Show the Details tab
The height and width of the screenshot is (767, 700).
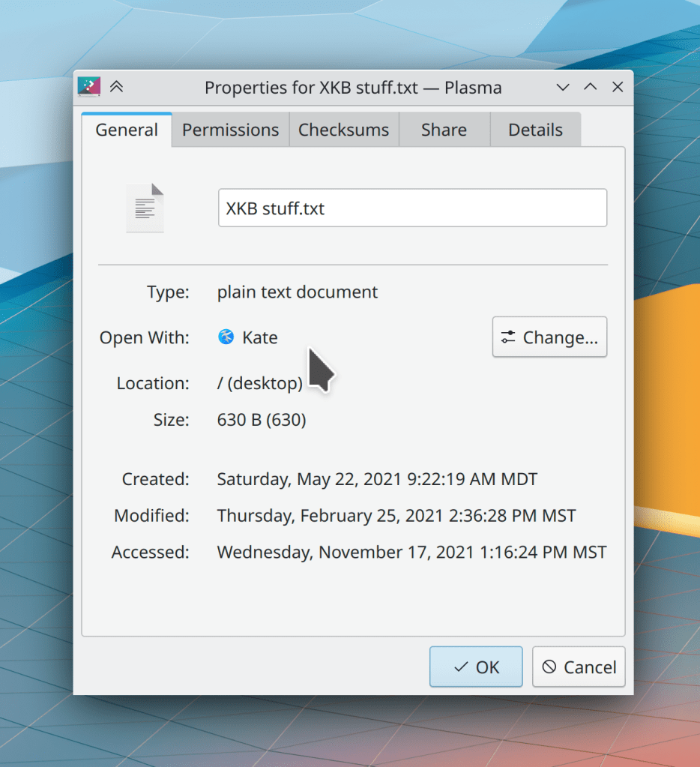tap(535, 130)
